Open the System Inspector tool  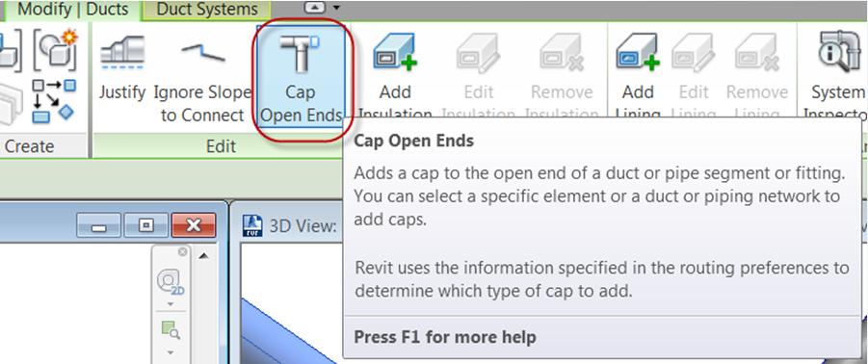click(x=838, y=53)
